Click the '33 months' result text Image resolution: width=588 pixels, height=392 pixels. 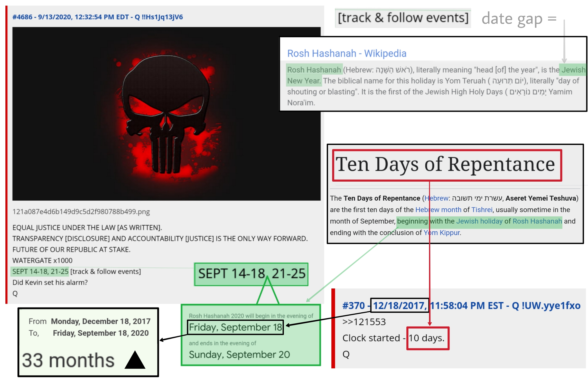68,360
